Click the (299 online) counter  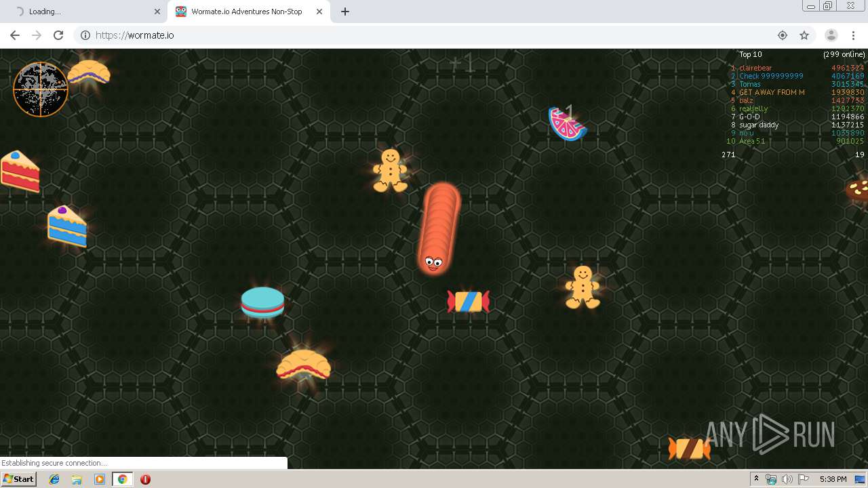click(x=844, y=54)
